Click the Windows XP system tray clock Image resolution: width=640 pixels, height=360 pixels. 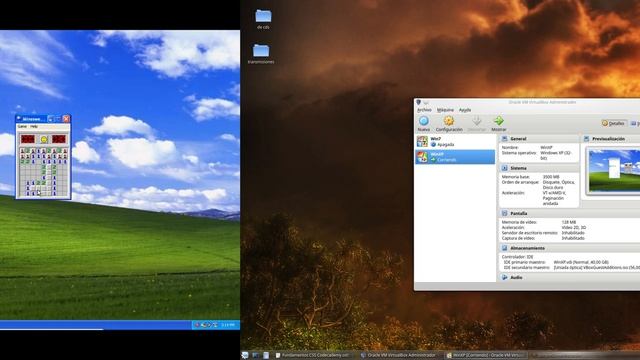(x=228, y=325)
